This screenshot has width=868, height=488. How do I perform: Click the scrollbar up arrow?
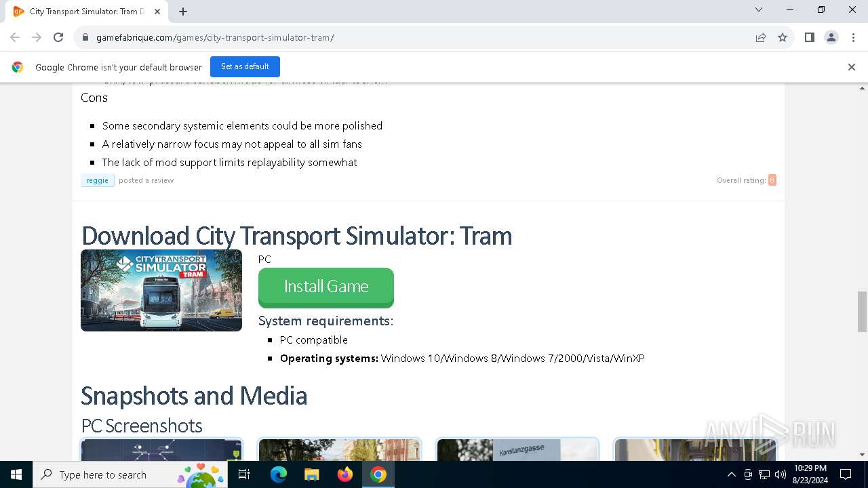pyautogui.click(x=863, y=88)
